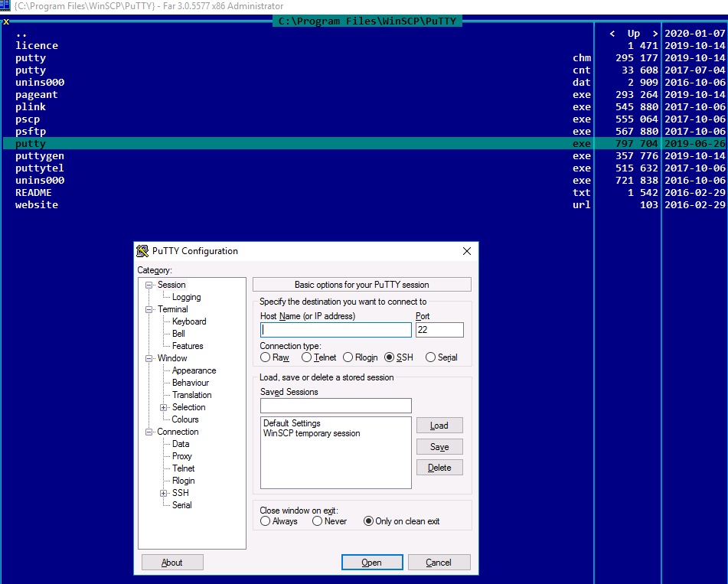This screenshot has width=728, height=584.
Task: Click the About button
Action: [x=172, y=562]
